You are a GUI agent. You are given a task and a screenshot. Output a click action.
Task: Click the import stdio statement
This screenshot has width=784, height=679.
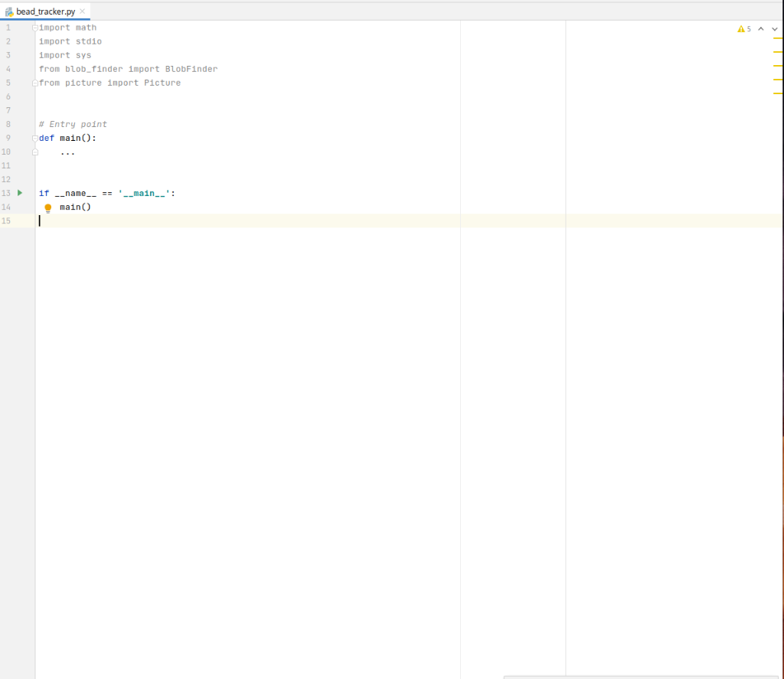coord(70,41)
